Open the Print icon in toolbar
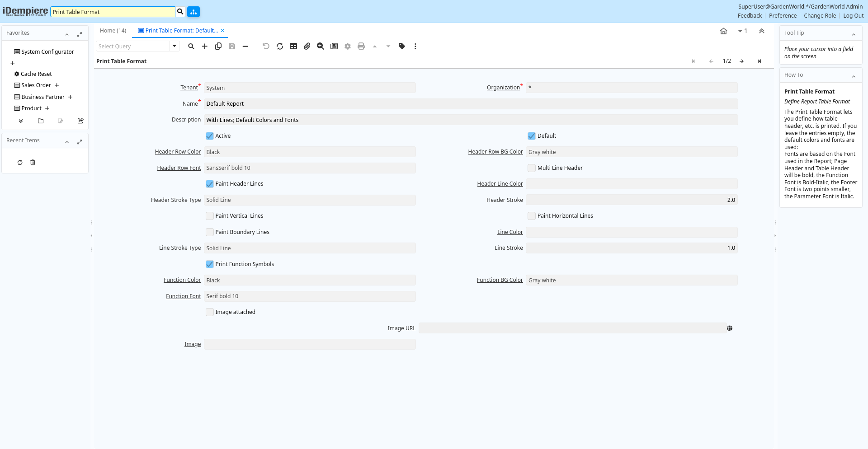 (361, 46)
